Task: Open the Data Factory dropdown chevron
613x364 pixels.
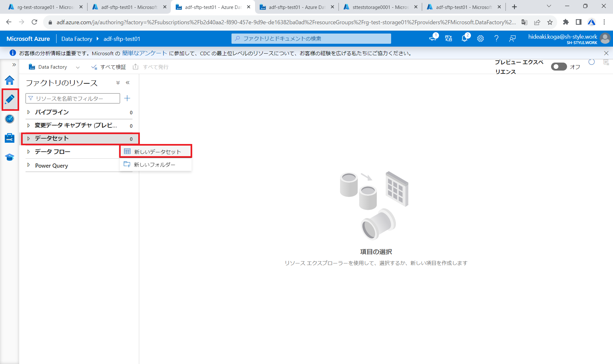Action: [x=78, y=67]
